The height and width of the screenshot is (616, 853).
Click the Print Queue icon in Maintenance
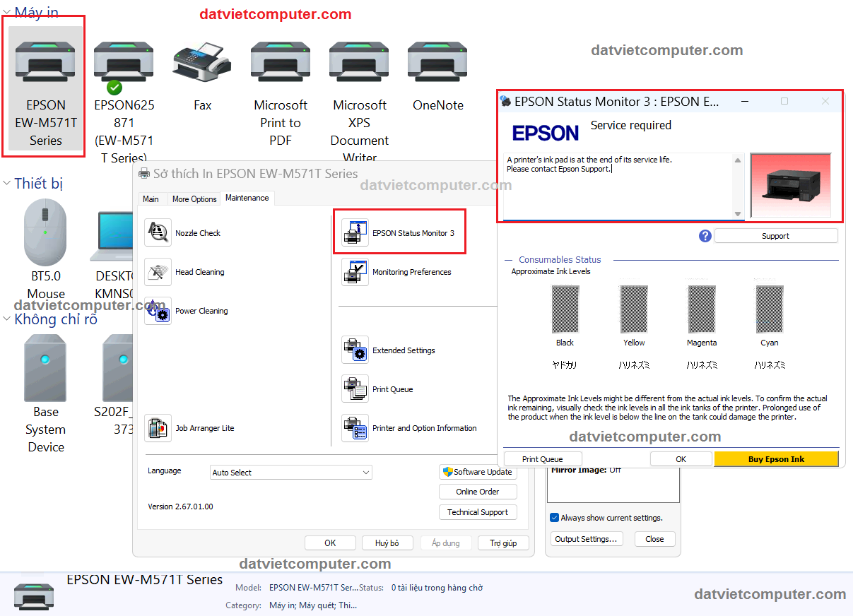(x=355, y=389)
